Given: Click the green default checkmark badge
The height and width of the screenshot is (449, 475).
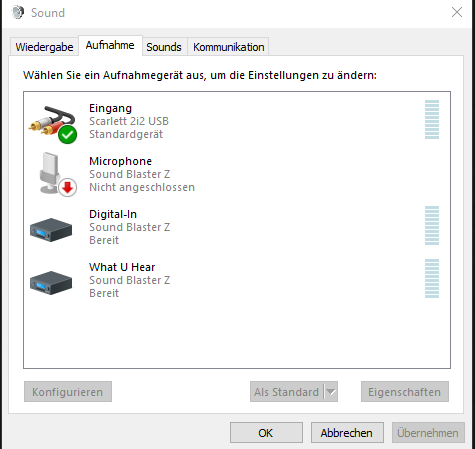Looking at the screenshot, I should 67,135.
